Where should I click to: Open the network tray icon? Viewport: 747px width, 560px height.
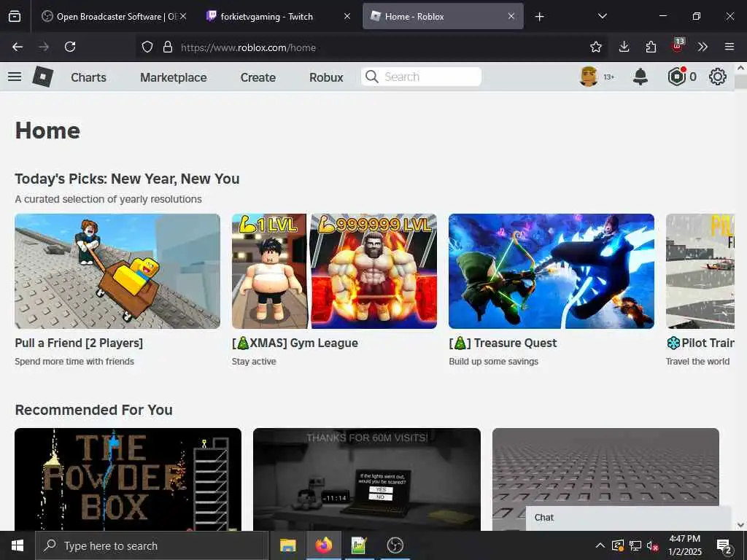pos(635,545)
